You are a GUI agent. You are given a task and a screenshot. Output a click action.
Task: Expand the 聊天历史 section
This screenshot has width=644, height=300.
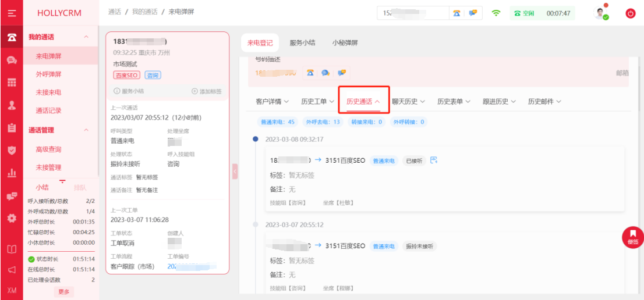tap(408, 101)
